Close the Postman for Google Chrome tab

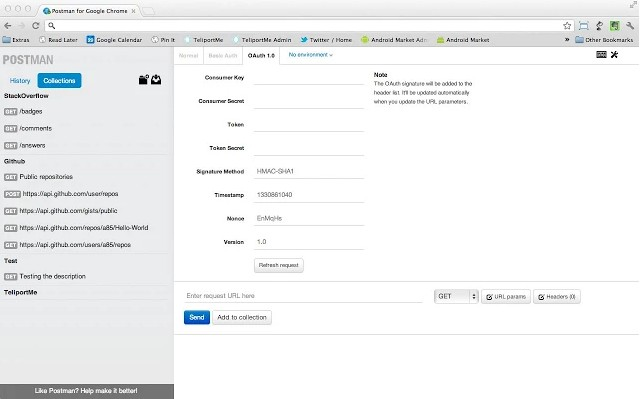click(133, 11)
